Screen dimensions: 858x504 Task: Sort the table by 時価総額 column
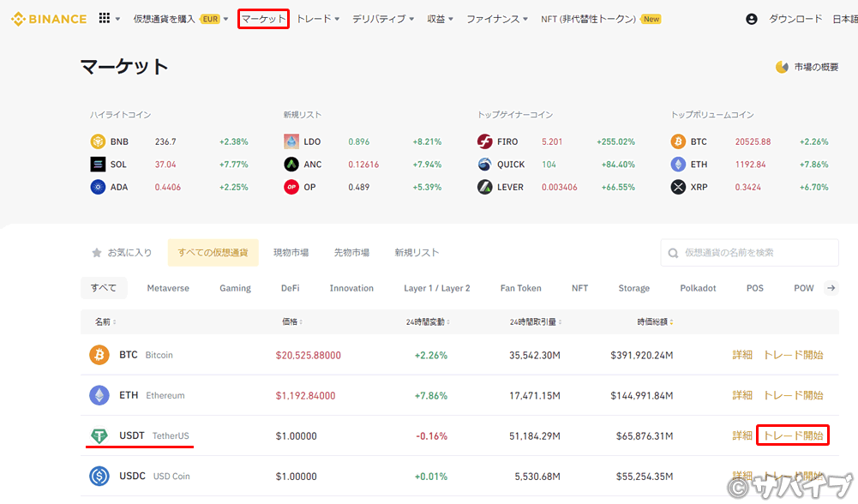655,321
